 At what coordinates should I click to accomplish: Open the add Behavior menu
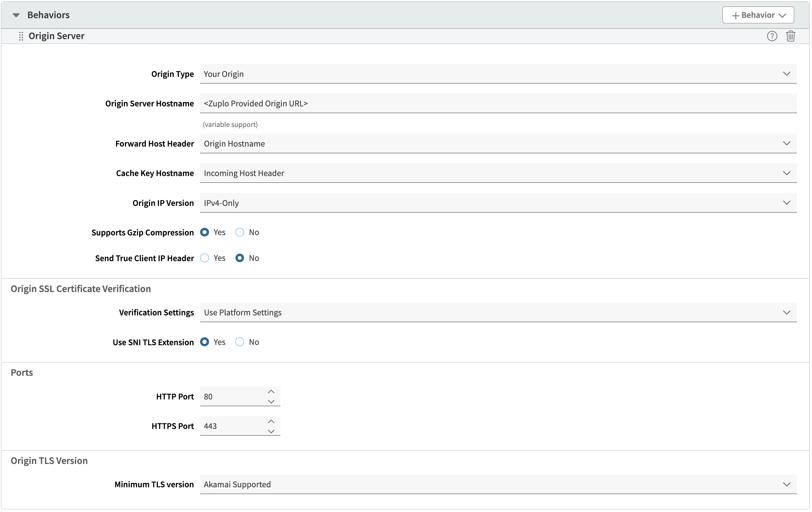tap(758, 15)
